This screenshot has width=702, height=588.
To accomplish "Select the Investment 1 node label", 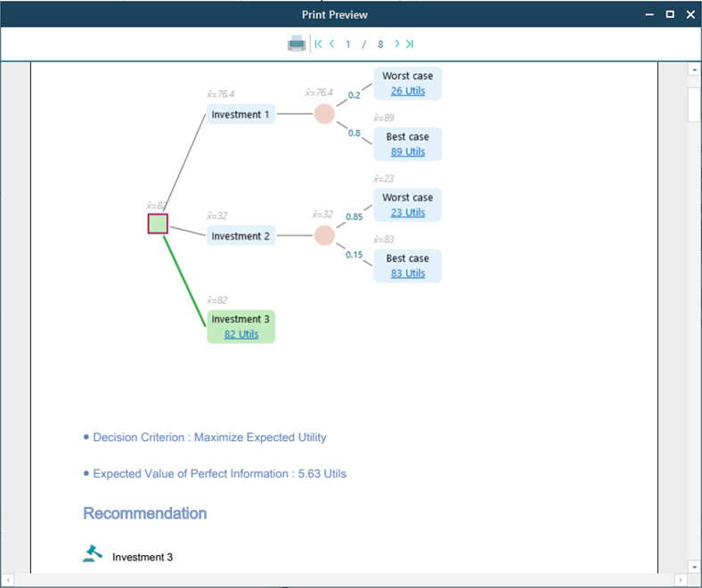I will point(241,114).
